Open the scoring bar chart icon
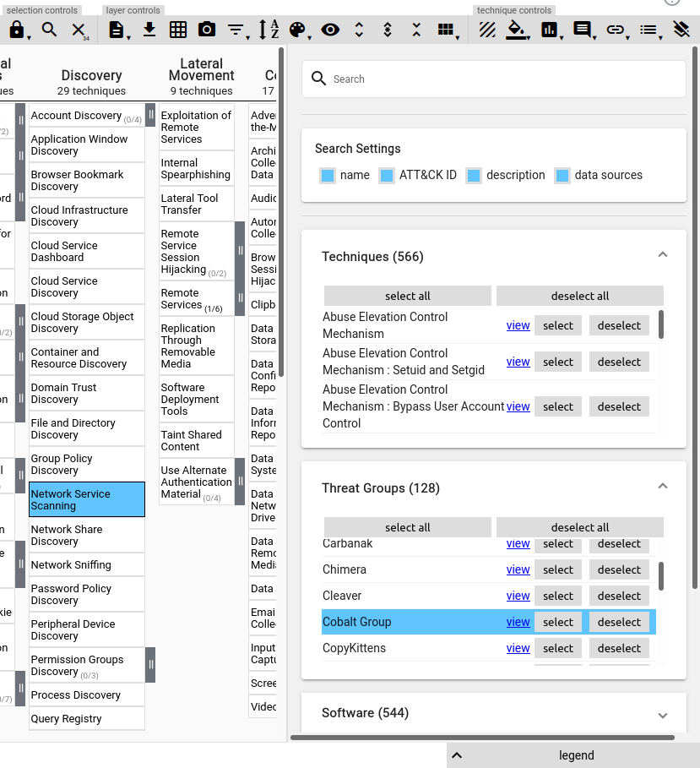 [549, 30]
